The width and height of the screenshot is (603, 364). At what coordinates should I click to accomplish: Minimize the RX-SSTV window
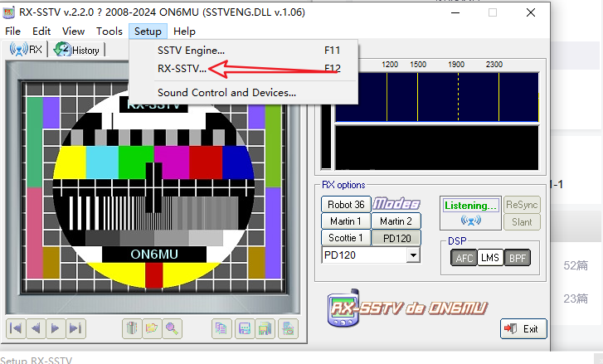pyautogui.click(x=455, y=12)
